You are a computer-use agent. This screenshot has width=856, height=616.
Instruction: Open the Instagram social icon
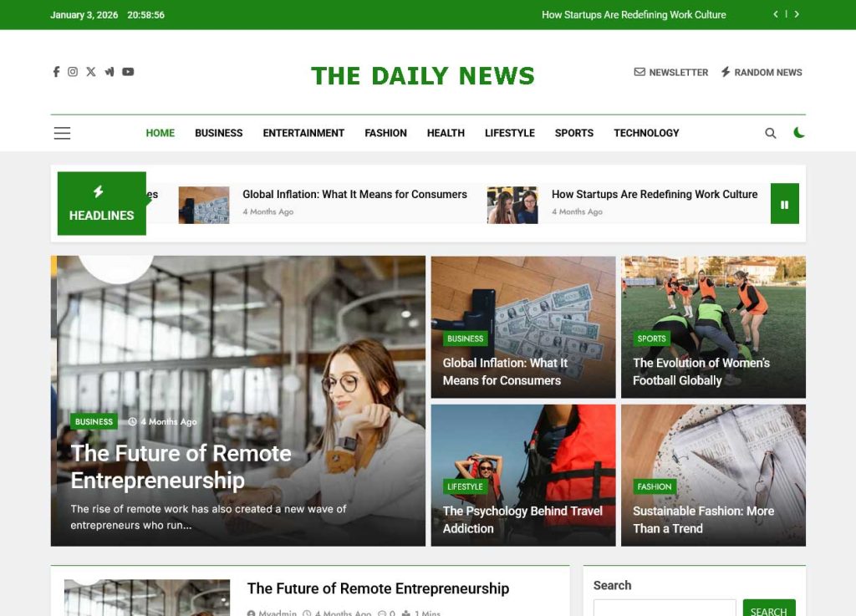pos(73,72)
